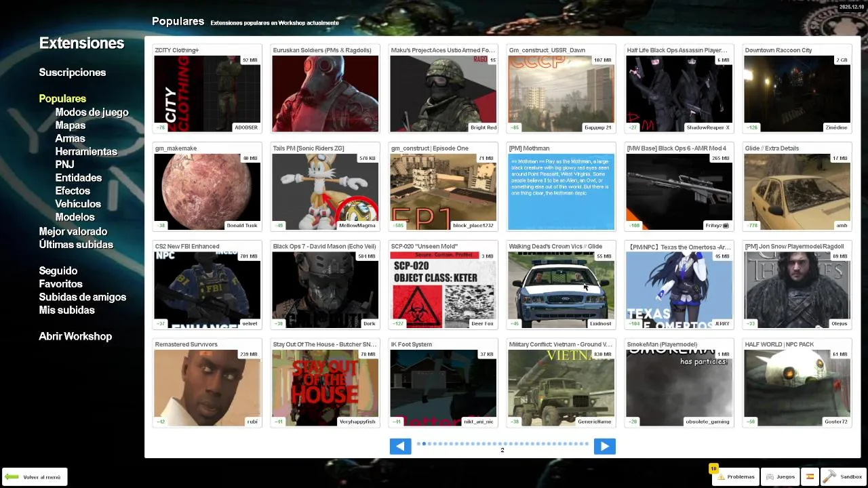Open the Tails PM Sonic Riders thumbnail
Image resolution: width=868 pixels, height=488 pixels.
pos(325,192)
